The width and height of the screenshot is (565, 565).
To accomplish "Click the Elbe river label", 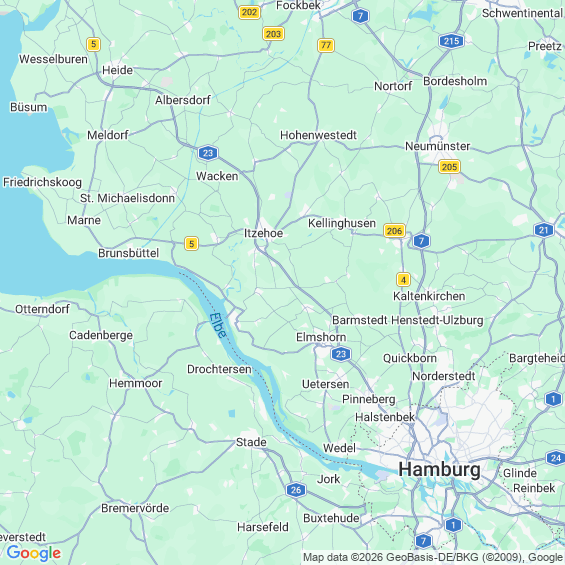I will [x=218, y=325].
